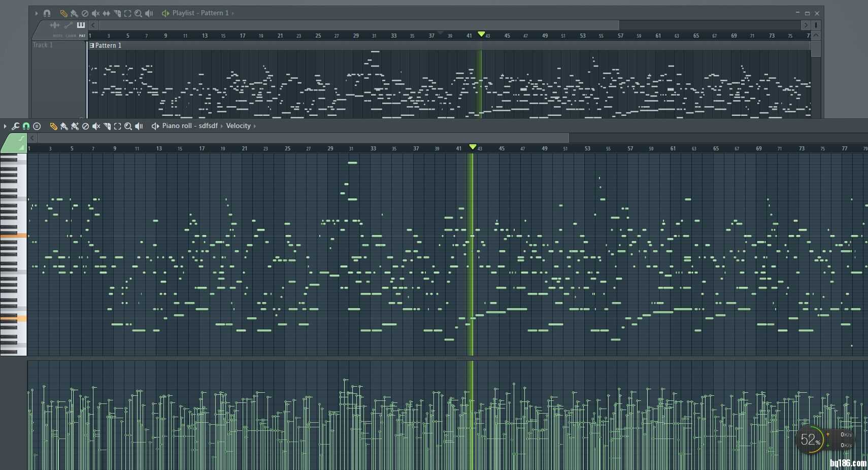The height and width of the screenshot is (470, 868).
Task: Select the Piano roll Delete tool
Action: pyautogui.click(x=85, y=126)
